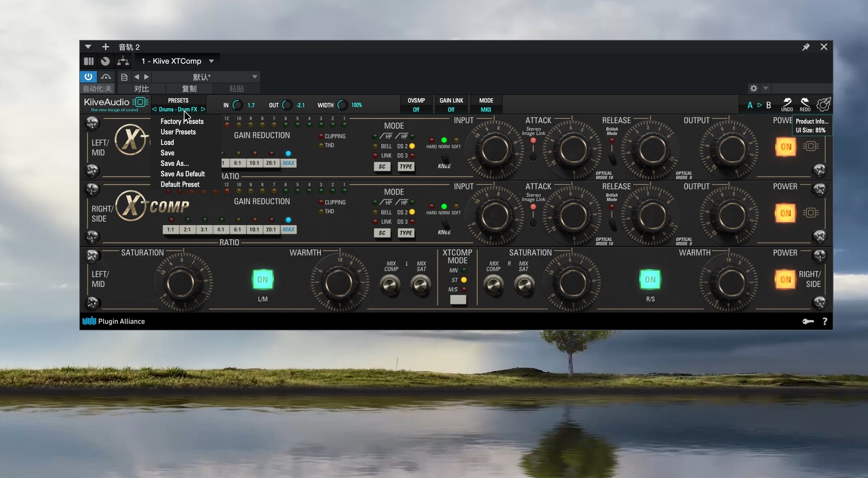Expand the Kiive XTComp plugin selector dropdown
This screenshot has width=868, height=478.
pyautogui.click(x=211, y=61)
